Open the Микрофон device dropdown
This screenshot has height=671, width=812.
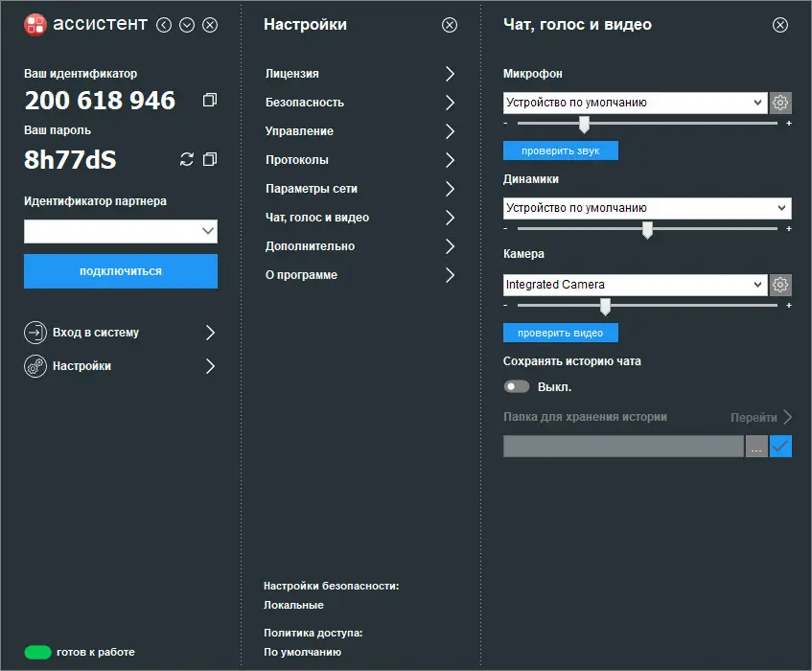click(635, 103)
